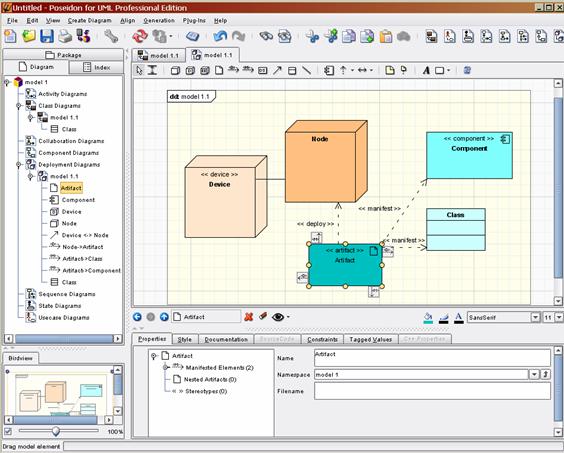Toggle the eye visibility icon
The height and width of the screenshot is (453, 564).
pos(278,317)
